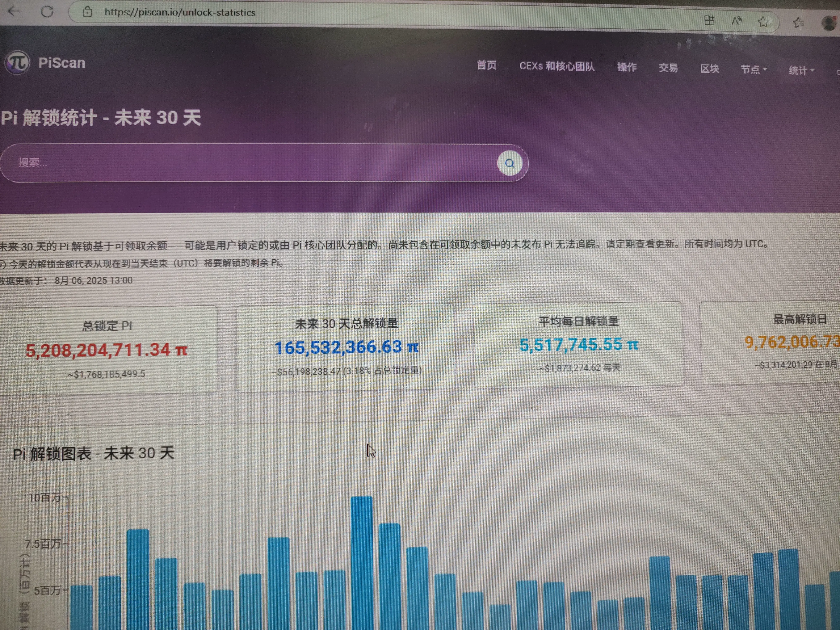Screen dimensions: 840x630
Task: Open the PiScan brand name link
Action: click(x=62, y=63)
